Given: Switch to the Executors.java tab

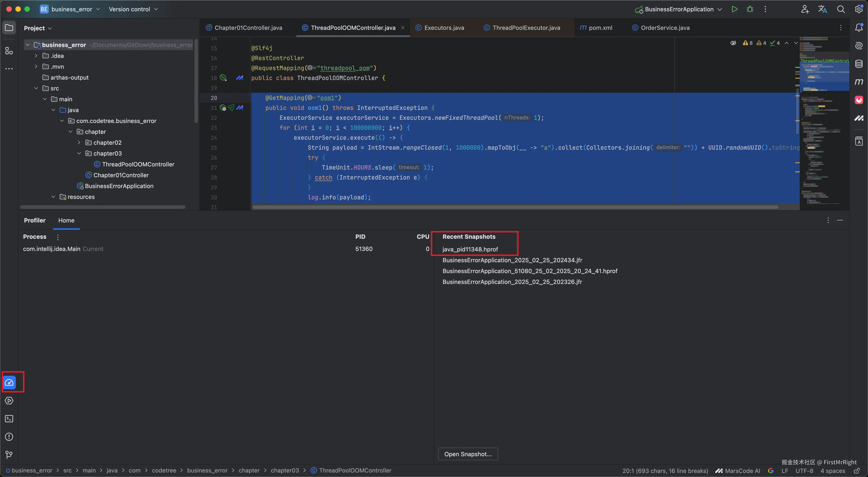Looking at the screenshot, I should [444, 28].
